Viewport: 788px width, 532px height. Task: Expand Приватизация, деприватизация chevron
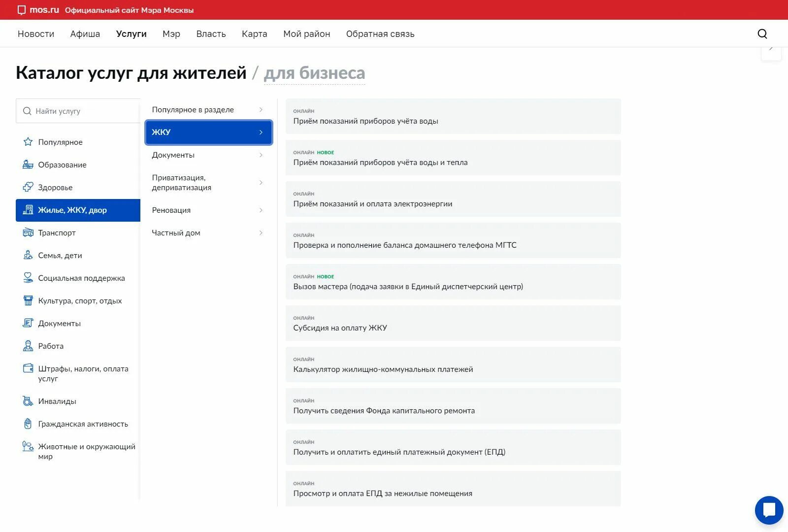pyautogui.click(x=261, y=182)
